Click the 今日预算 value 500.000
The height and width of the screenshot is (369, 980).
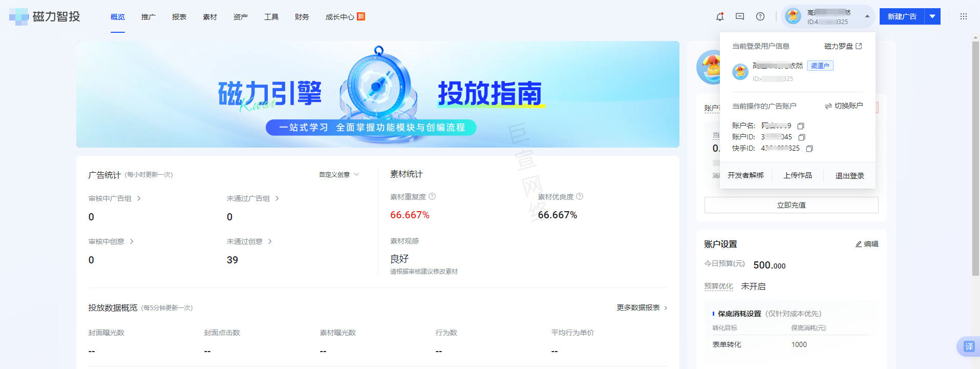pyautogui.click(x=770, y=265)
